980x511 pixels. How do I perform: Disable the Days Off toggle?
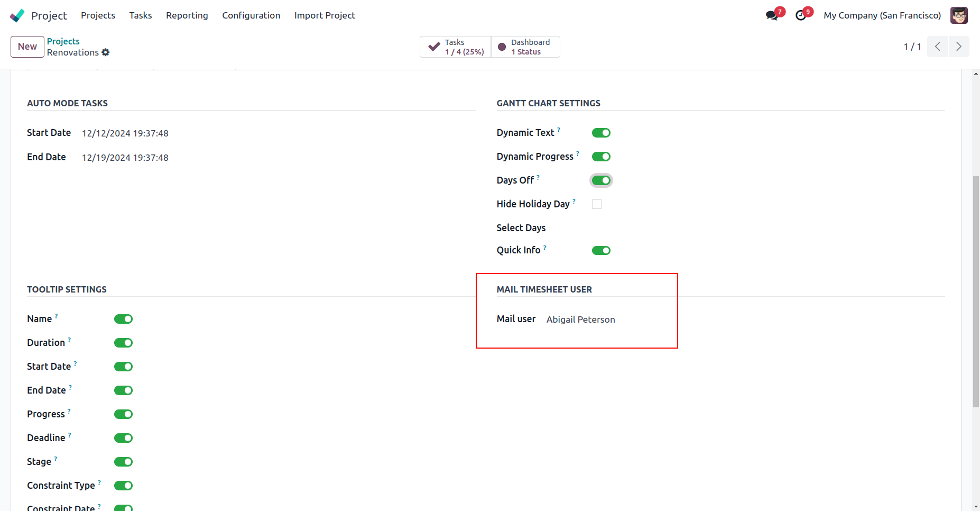[601, 180]
